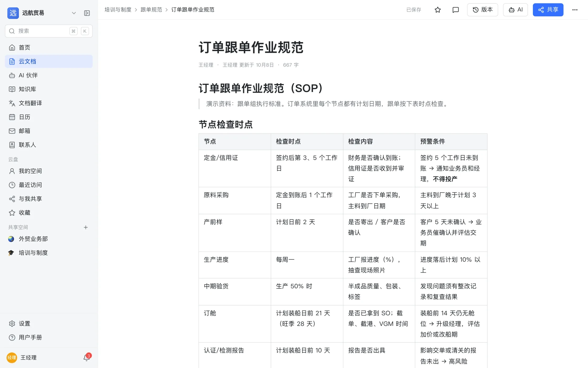588x368 pixels.
Task: Open 我的空间 in cloud drive
Action: tap(49, 171)
